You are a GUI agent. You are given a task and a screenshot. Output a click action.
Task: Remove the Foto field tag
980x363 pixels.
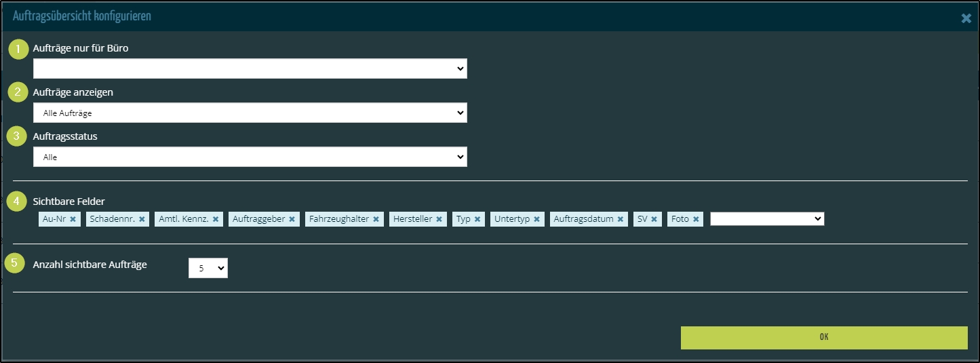point(696,219)
